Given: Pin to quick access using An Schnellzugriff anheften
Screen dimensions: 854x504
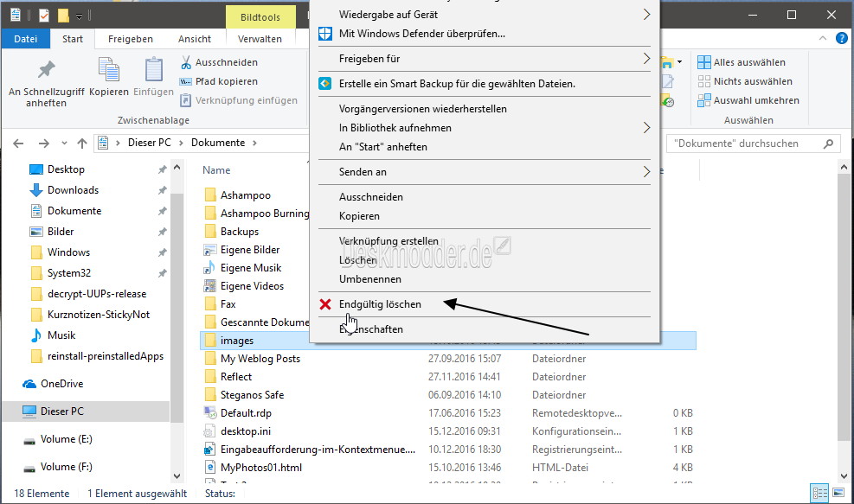Looking at the screenshot, I should click(47, 81).
